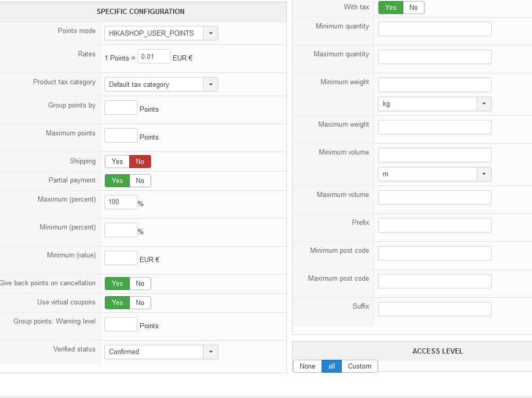532x398 pixels.
Task: Open the Verified status dropdown
Action: point(161,351)
